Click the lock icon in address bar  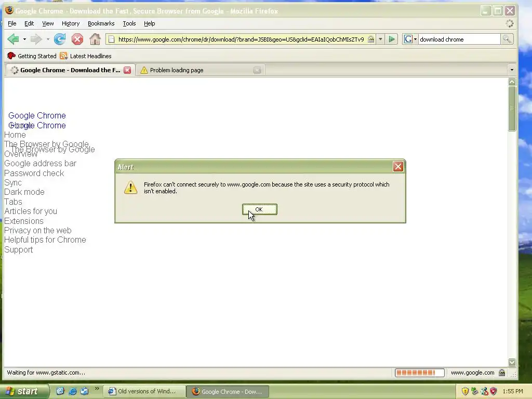point(371,39)
